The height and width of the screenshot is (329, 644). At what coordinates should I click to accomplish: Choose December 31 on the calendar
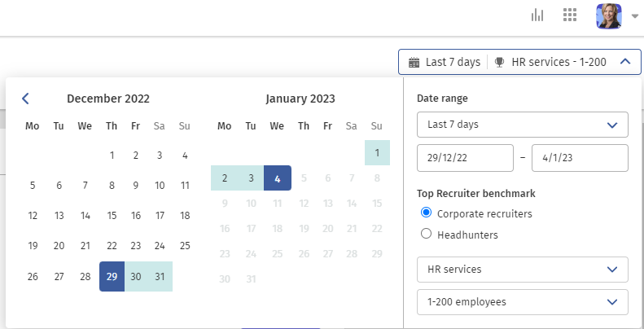pyautogui.click(x=160, y=276)
